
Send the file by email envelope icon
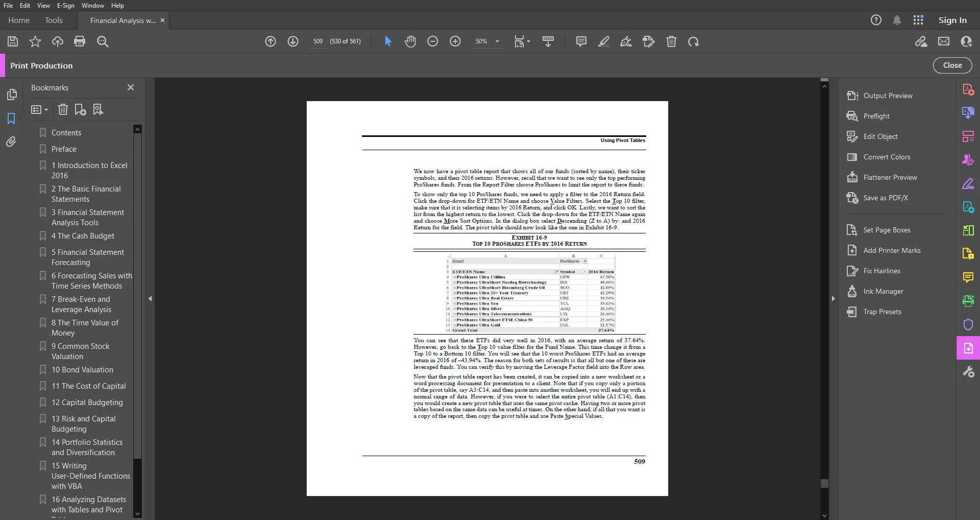(944, 41)
